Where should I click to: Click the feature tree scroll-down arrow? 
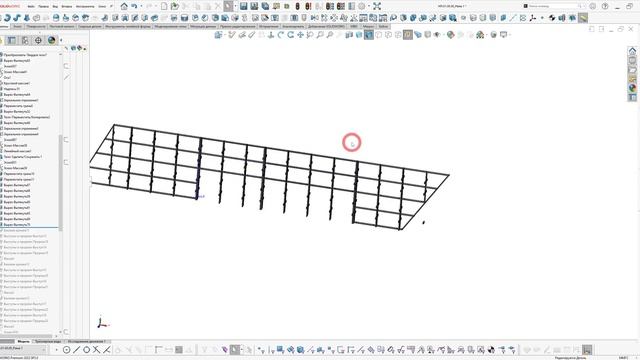click(x=61, y=332)
